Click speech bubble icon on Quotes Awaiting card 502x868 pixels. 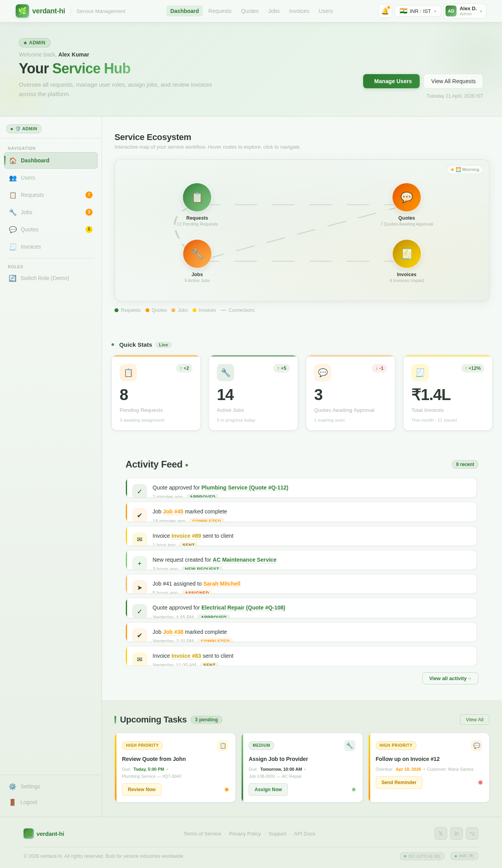pyautogui.click(x=323, y=373)
